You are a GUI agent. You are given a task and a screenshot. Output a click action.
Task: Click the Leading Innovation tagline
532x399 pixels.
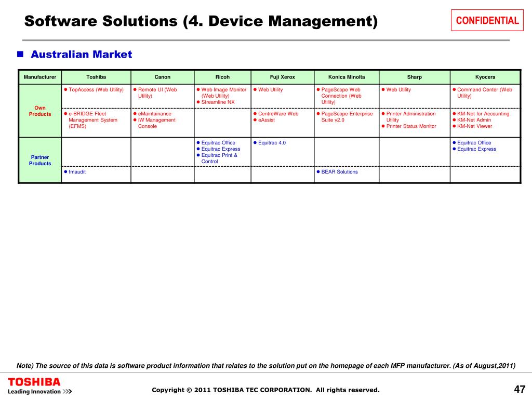pyautogui.click(x=39, y=392)
